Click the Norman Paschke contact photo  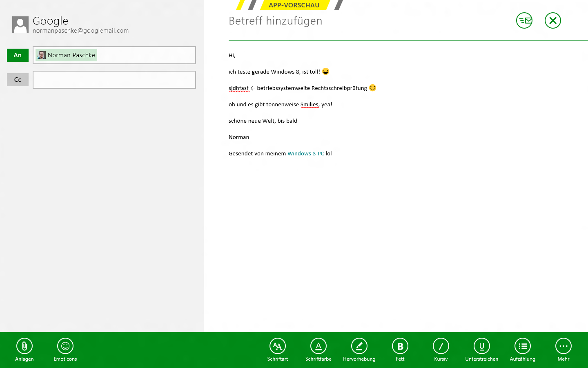[x=42, y=55]
